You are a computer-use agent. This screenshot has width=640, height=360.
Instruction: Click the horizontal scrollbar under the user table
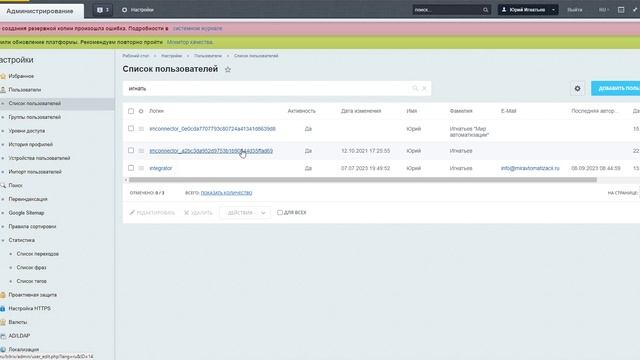[x=363, y=180]
